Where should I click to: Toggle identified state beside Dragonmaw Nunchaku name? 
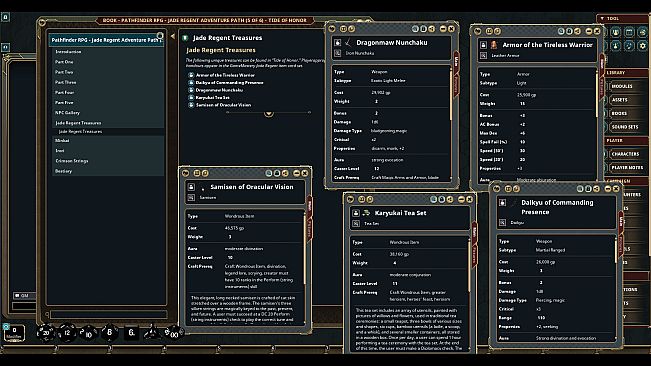click(x=338, y=43)
